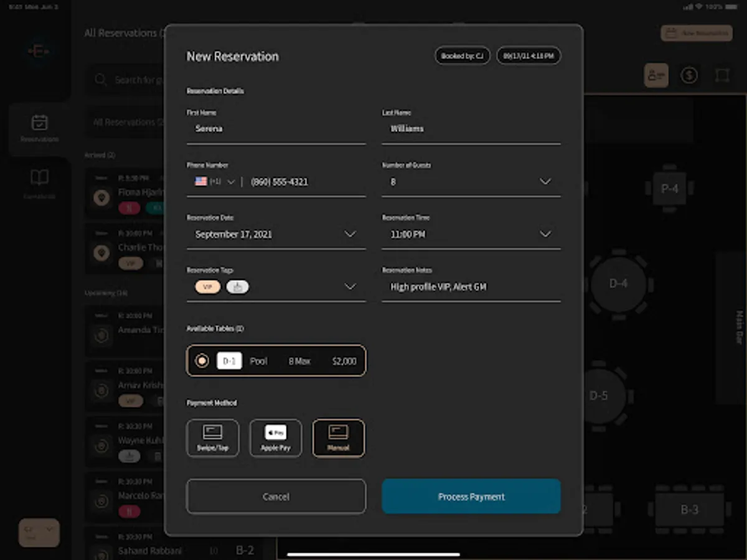747x560 pixels.
Task: Click the B-2 table label in Sahand's row
Action: [245, 550]
